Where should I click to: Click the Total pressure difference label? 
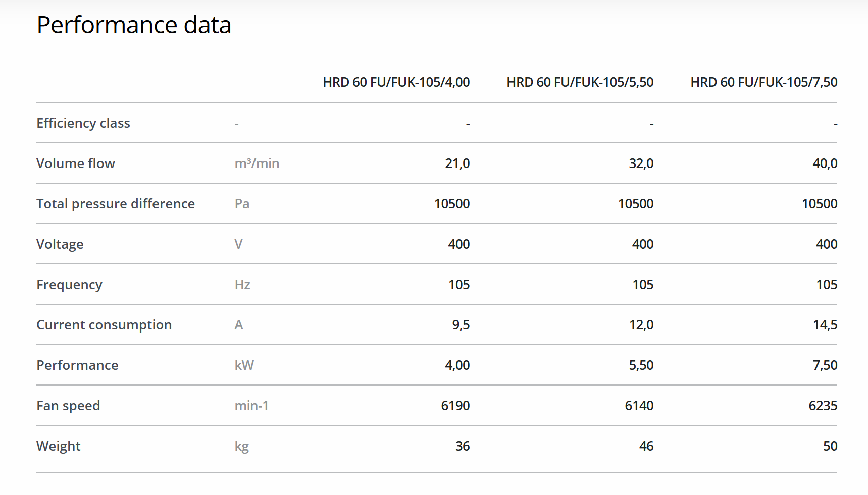116,204
